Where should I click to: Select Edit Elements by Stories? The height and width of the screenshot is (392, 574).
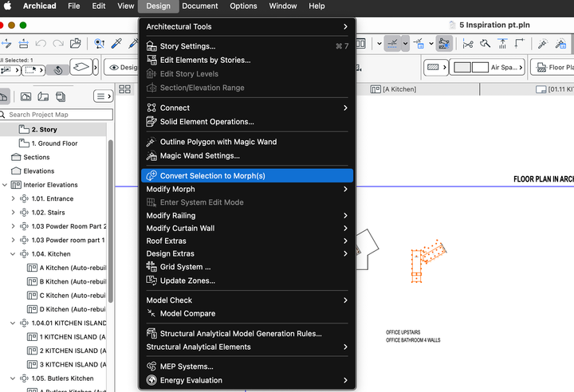pos(247,60)
